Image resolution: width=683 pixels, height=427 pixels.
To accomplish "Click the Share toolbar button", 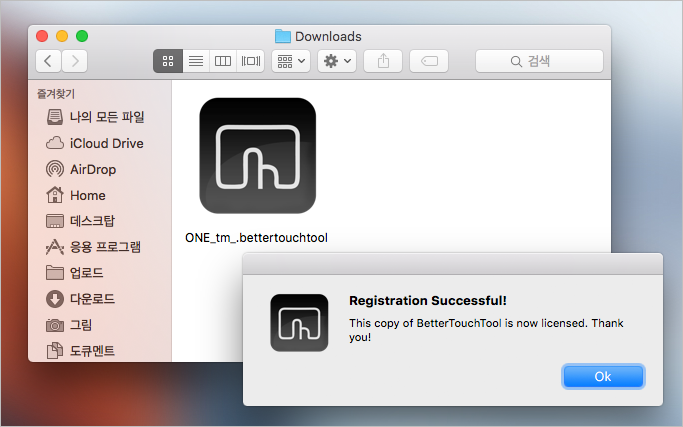I will [383, 61].
